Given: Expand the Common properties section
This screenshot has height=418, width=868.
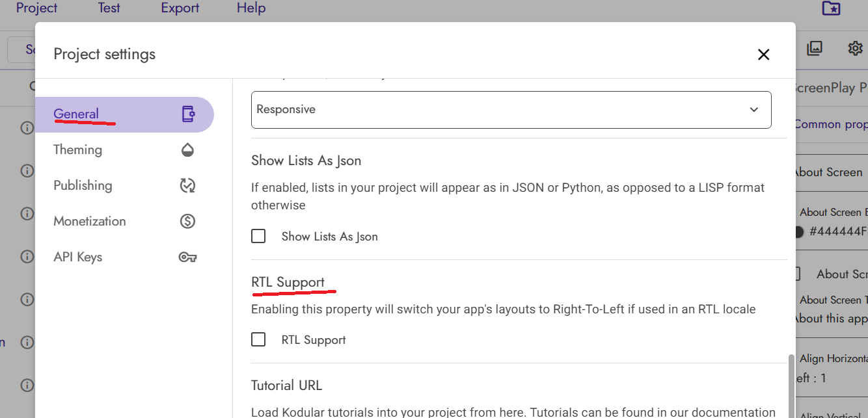Looking at the screenshot, I should pyautogui.click(x=831, y=124).
